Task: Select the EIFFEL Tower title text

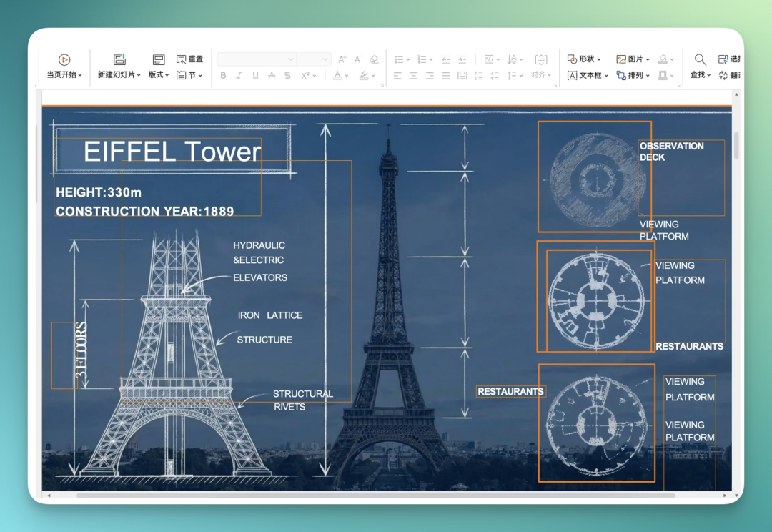Action: pyautogui.click(x=172, y=151)
